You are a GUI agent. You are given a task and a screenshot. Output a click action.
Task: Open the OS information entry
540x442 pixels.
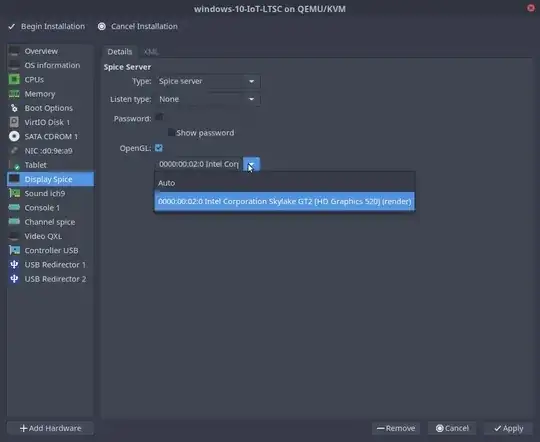50,65
